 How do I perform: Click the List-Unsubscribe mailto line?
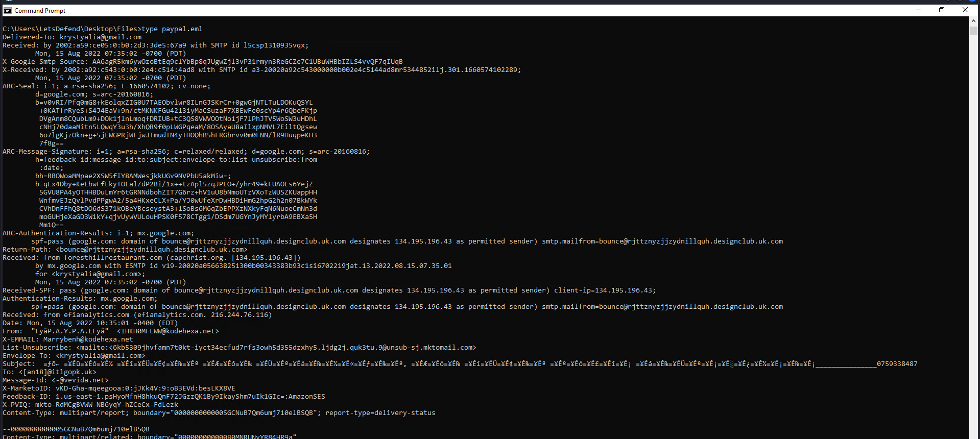click(x=240, y=348)
